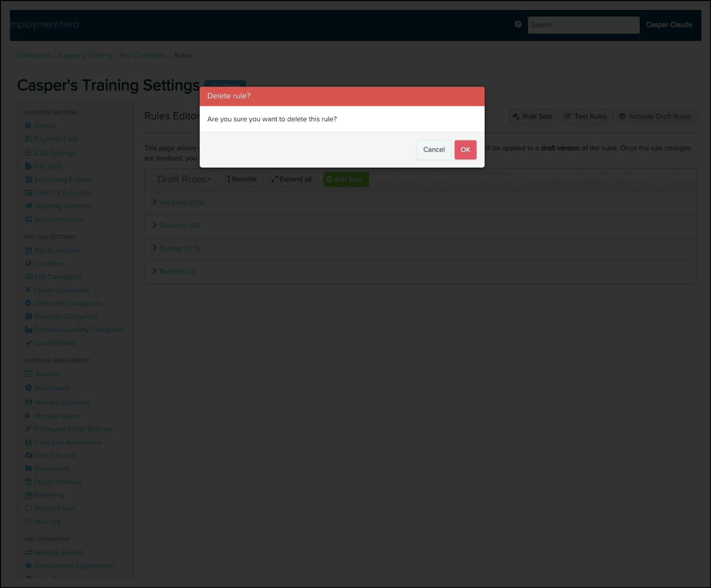Screen dimensions: 711x588
Task: Expand the Saturday (x1.5) rule chevron
Action: (155, 202)
